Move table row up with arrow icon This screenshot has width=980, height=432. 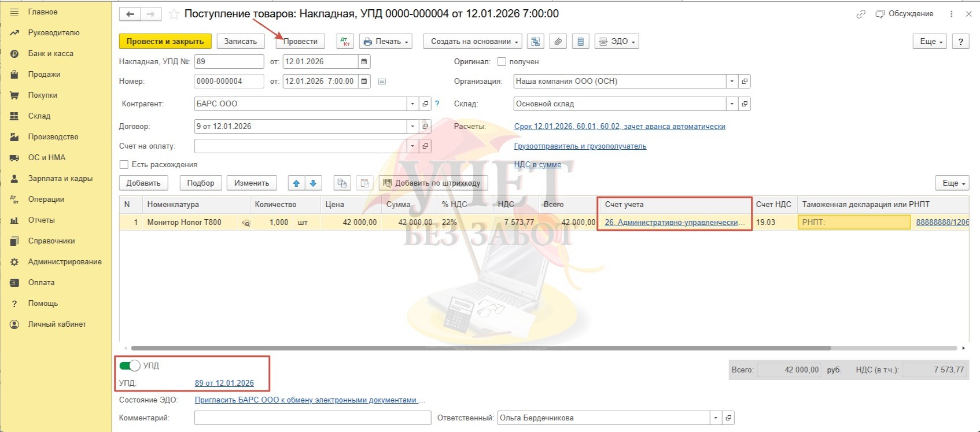(296, 183)
